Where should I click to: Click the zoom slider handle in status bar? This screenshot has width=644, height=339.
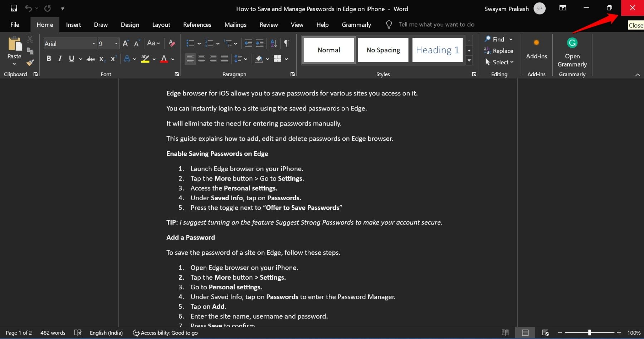[589, 333]
